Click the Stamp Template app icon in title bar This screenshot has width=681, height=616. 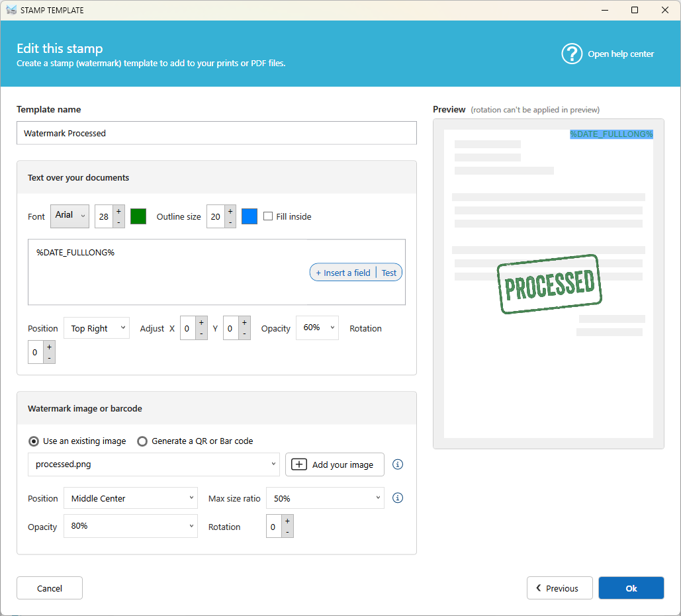point(11,10)
